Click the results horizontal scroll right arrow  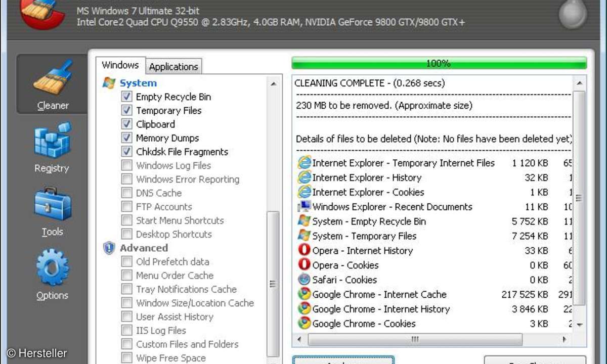pos(565,339)
